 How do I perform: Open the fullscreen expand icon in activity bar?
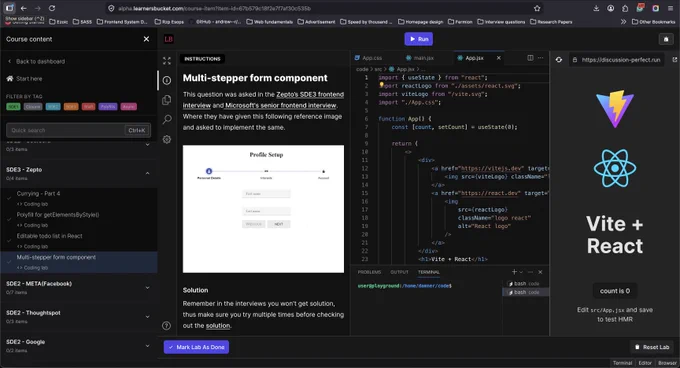click(167, 61)
